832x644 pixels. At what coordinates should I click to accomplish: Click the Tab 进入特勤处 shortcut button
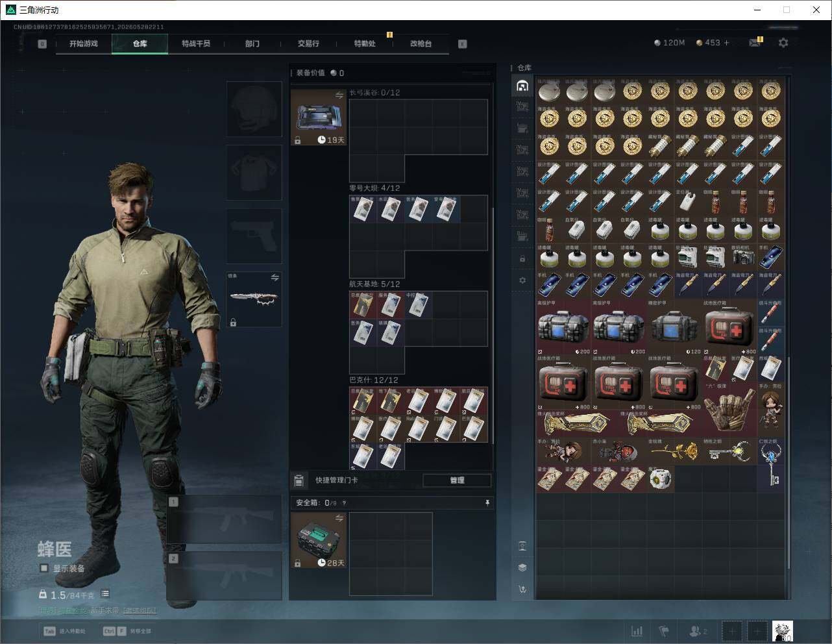tap(65, 631)
